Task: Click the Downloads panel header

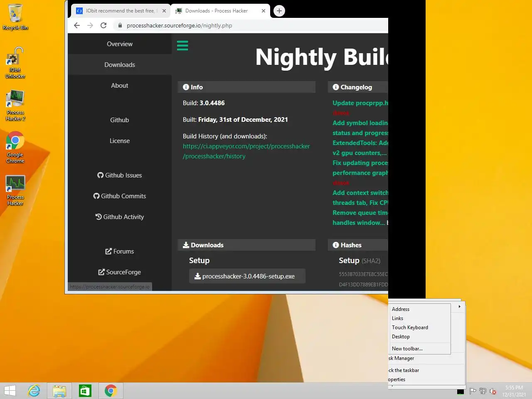Action: tap(246, 245)
